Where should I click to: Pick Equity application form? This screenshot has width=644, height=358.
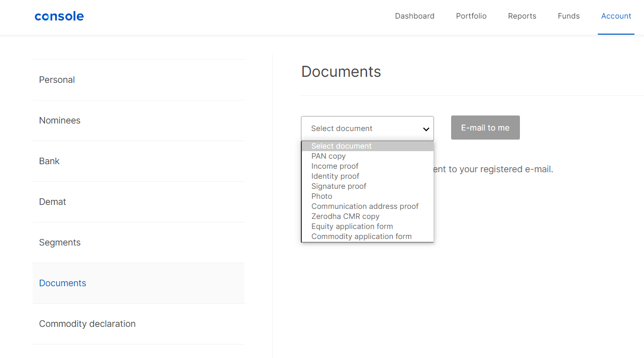pyautogui.click(x=352, y=226)
